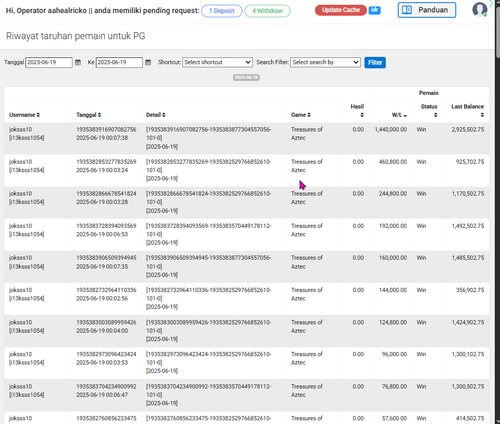Screen dimensions: 500x424
Task: Select W/L value 160,000.00
Action: coord(393,258)
